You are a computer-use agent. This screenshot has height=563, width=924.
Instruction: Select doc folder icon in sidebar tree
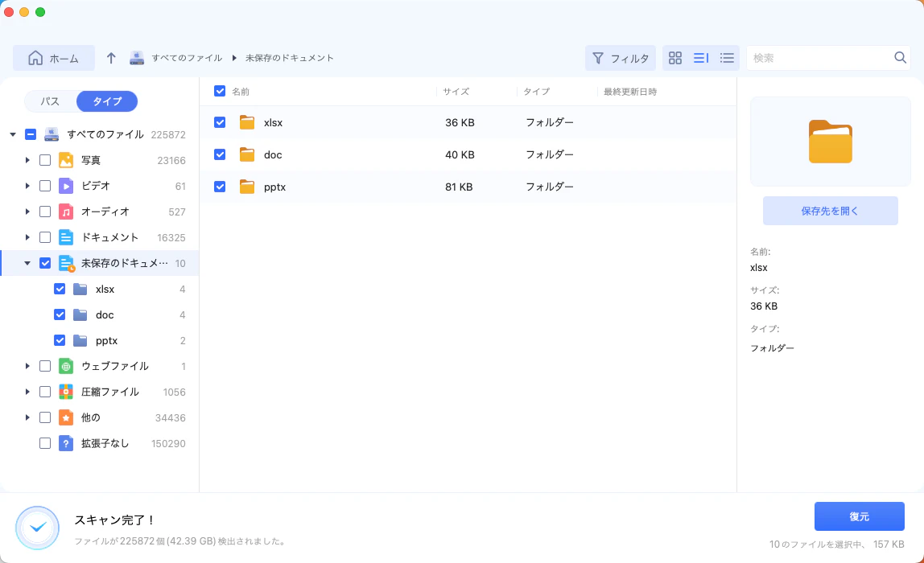pos(80,314)
